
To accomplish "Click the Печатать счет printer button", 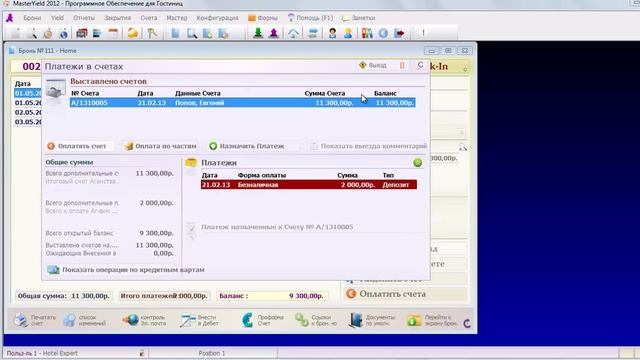I will click(x=35, y=320).
